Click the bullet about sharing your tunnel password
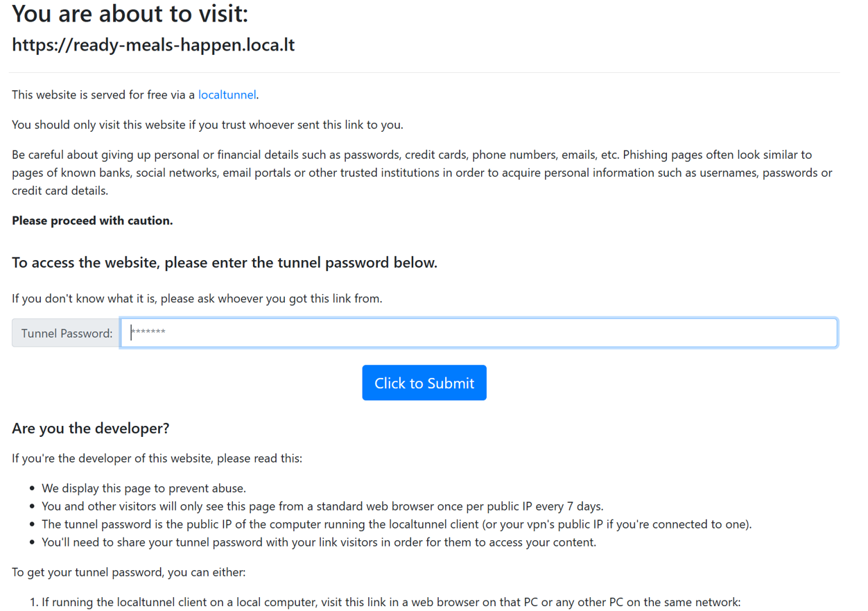 click(x=319, y=542)
